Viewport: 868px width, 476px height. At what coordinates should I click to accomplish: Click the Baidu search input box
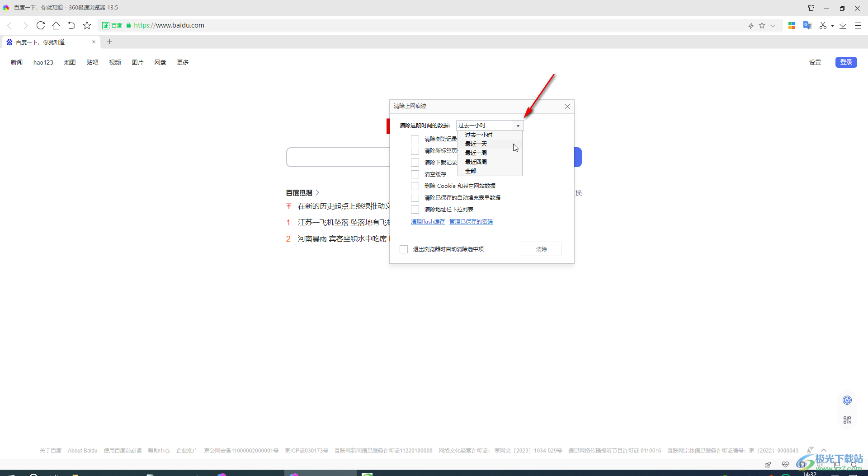[x=338, y=157]
